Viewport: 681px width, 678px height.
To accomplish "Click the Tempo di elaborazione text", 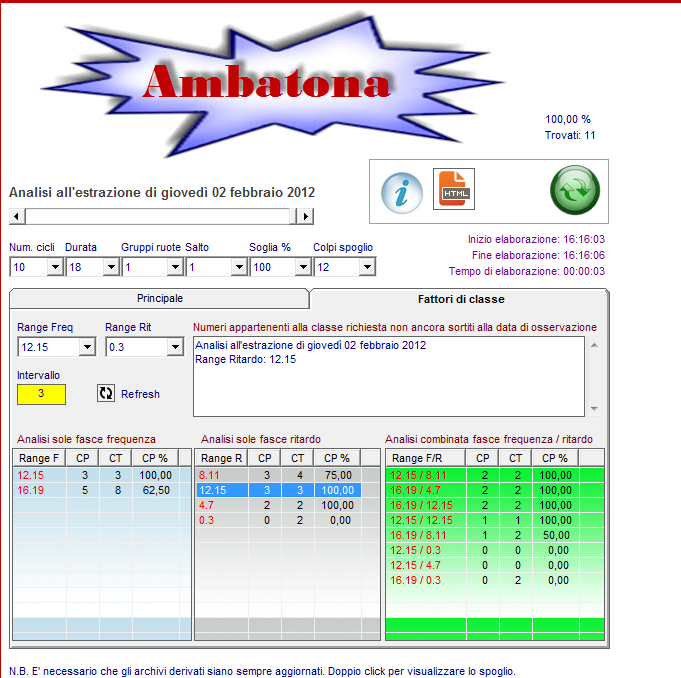I will (x=526, y=271).
